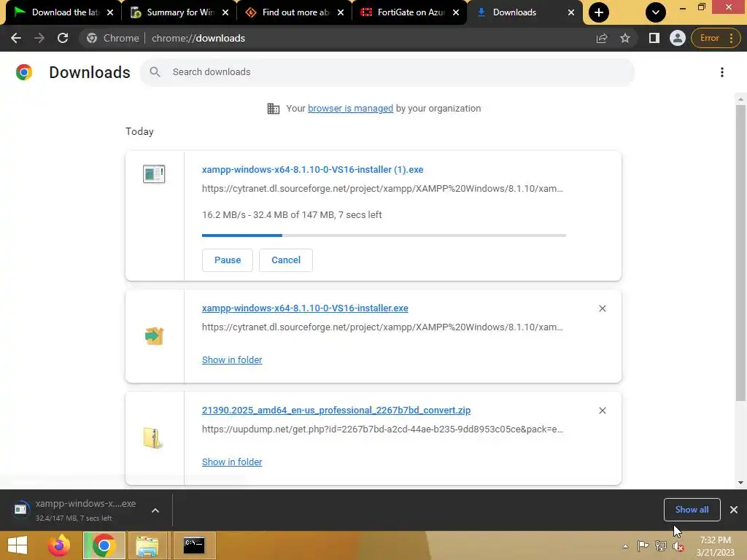Image resolution: width=747 pixels, height=560 pixels.
Task: Click the page vertical scrollbar
Action: [740, 252]
